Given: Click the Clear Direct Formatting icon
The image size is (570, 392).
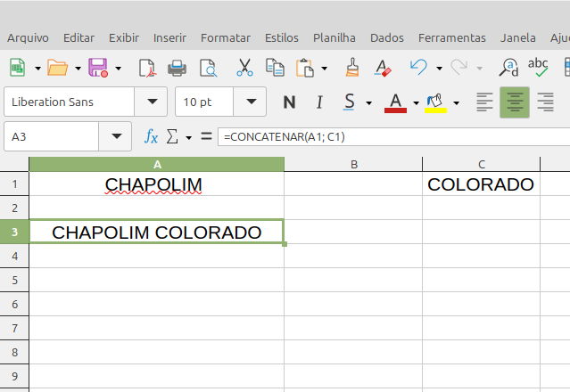Looking at the screenshot, I should [x=383, y=68].
